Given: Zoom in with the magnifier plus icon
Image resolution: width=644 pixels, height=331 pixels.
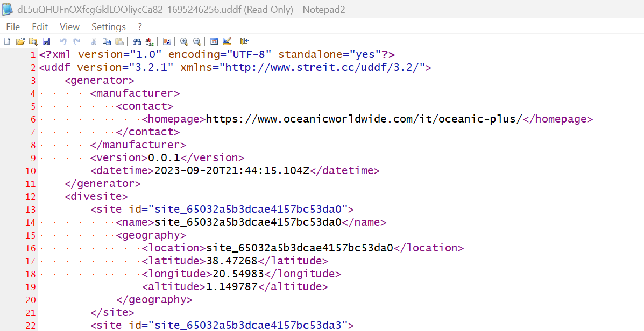Looking at the screenshot, I should click(x=184, y=41).
